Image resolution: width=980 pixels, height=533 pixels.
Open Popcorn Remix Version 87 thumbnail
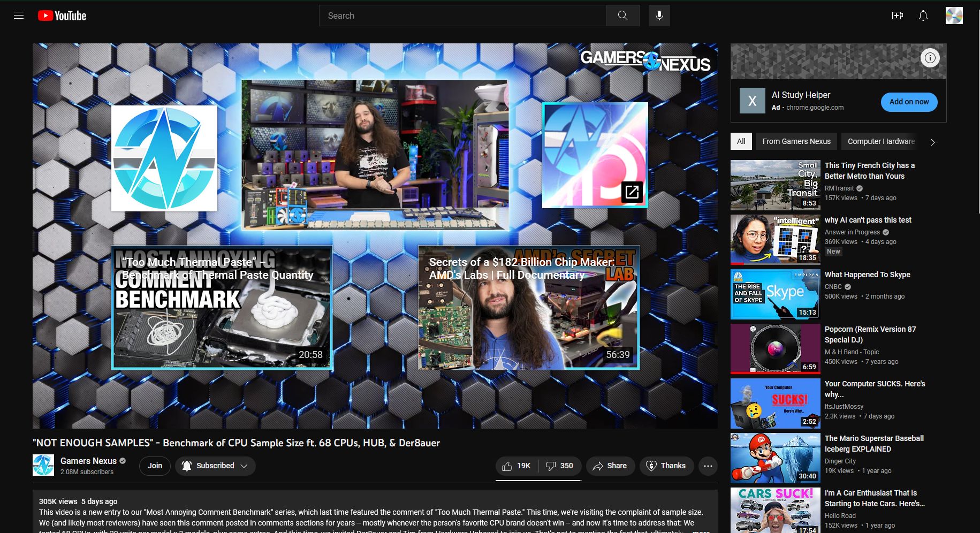click(775, 349)
